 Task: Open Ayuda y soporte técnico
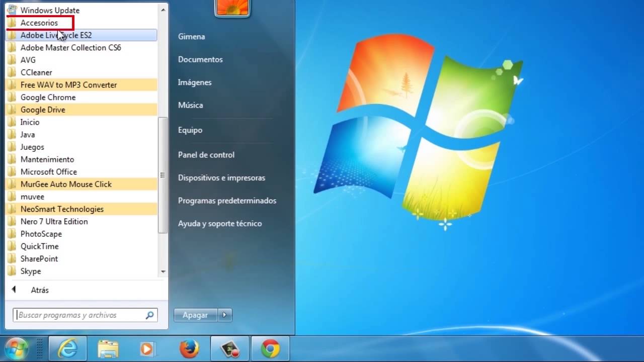[x=220, y=224]
